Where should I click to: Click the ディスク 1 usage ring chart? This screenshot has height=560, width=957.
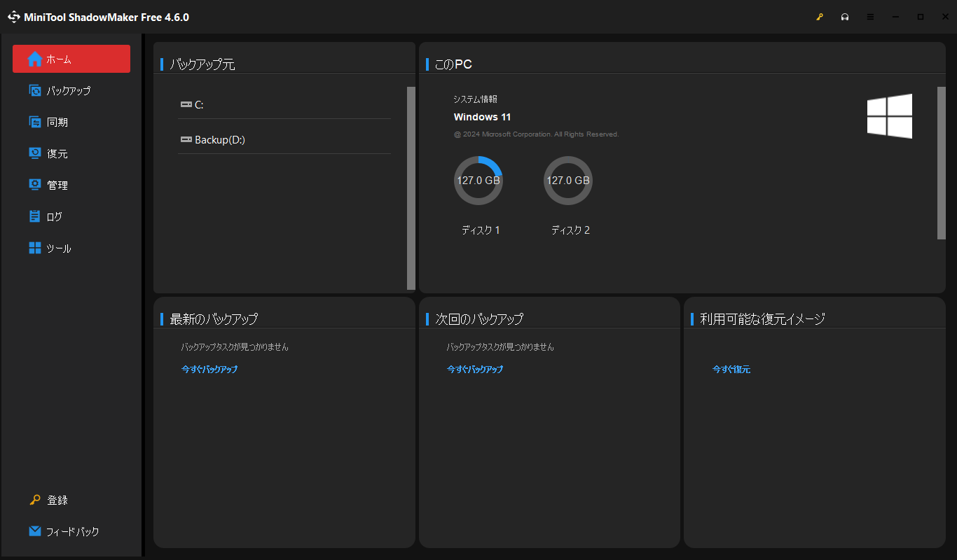[x=478, y=181]
